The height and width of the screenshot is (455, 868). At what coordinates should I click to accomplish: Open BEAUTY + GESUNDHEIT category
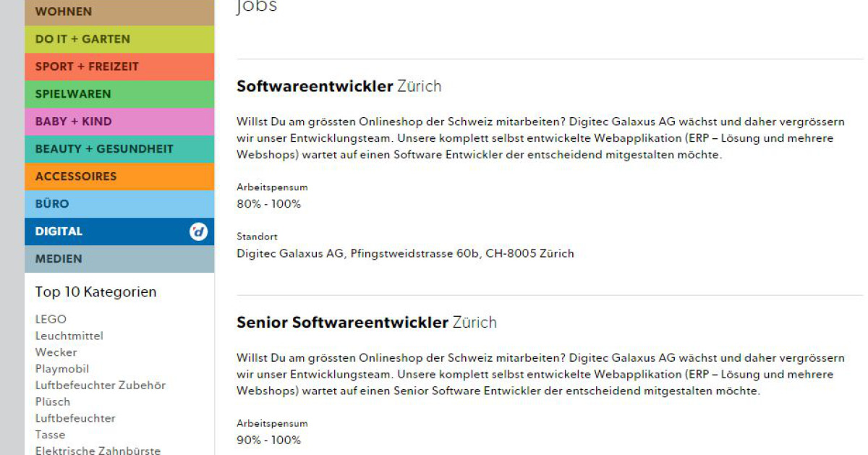coord(104,149)
